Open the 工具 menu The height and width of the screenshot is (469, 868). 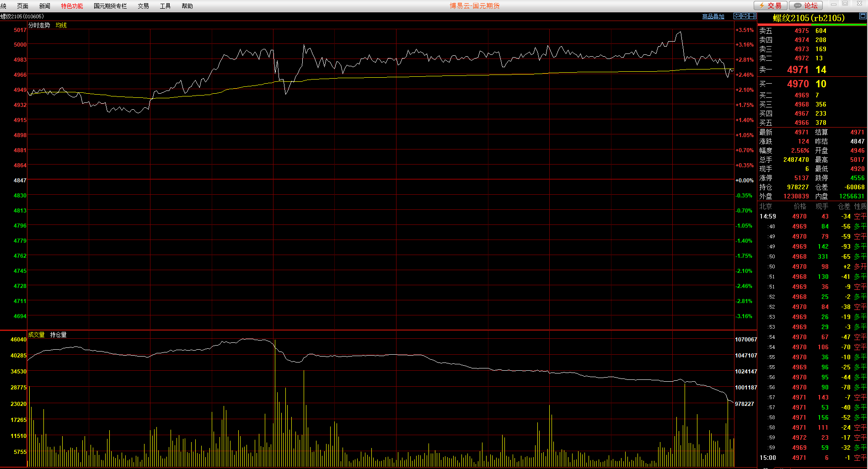(x=165, y=6)
